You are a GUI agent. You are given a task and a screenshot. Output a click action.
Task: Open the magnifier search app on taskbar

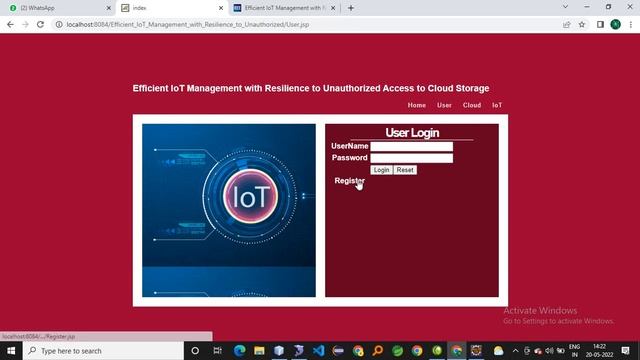coord(378,351)
